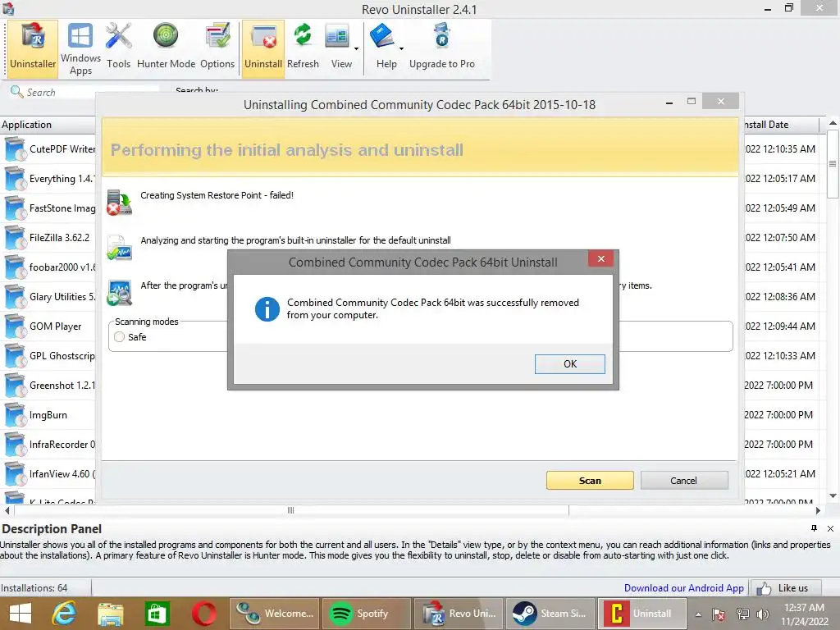Cancel the Revo uninstall wizard
The height and width of the screenshot is (630, 840).
(x=684, y=481)
